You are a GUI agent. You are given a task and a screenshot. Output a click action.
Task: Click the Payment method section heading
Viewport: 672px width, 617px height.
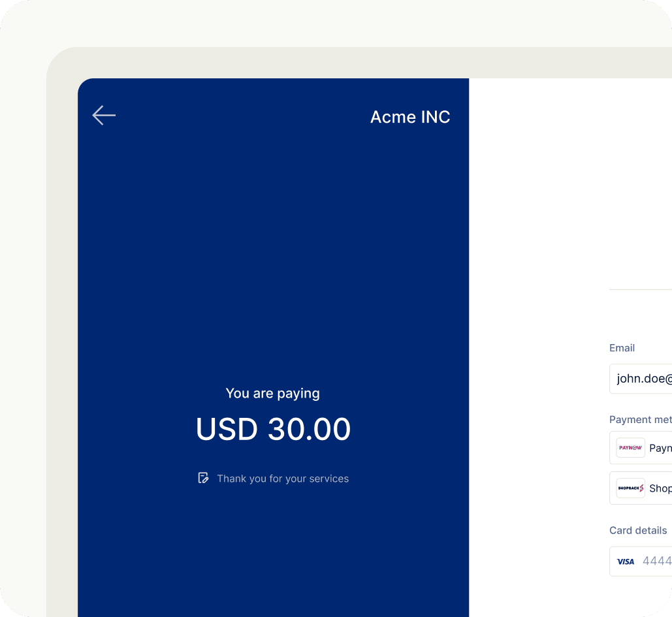coord(640,419)
